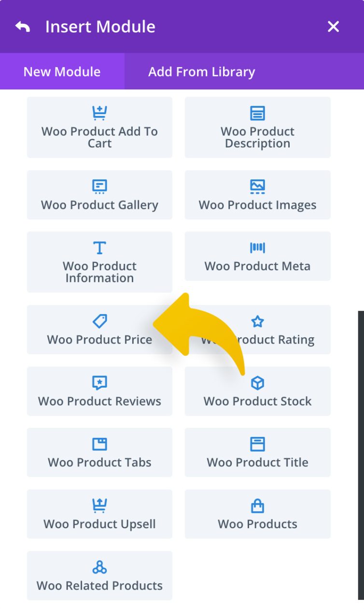Select the Woo Product Reviews speech bubble icon
Screen dimensions: 364x609
coord(99,382)
